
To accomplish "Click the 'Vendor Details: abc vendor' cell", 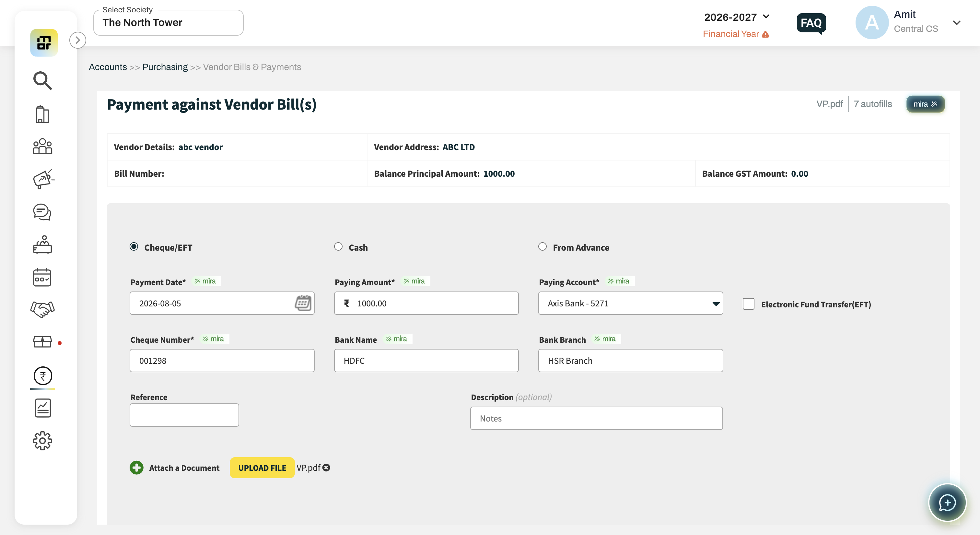I will coord(237,147).
